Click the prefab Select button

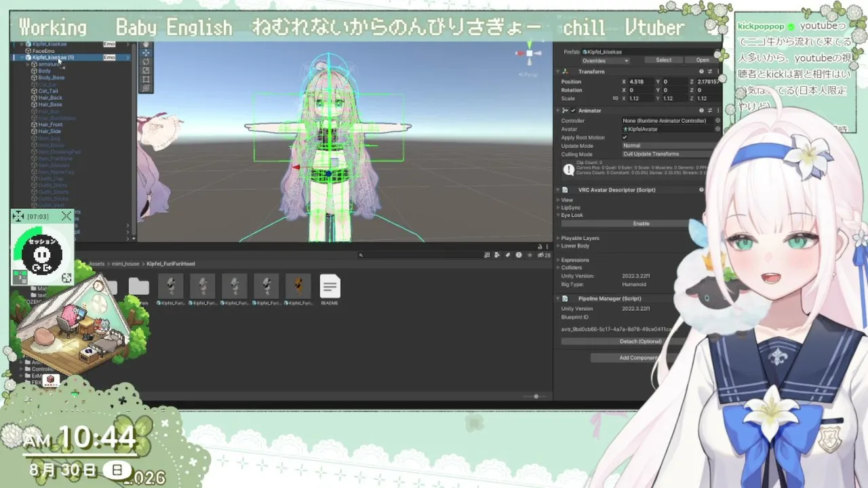pyautogui.click(x=663, y=60)
